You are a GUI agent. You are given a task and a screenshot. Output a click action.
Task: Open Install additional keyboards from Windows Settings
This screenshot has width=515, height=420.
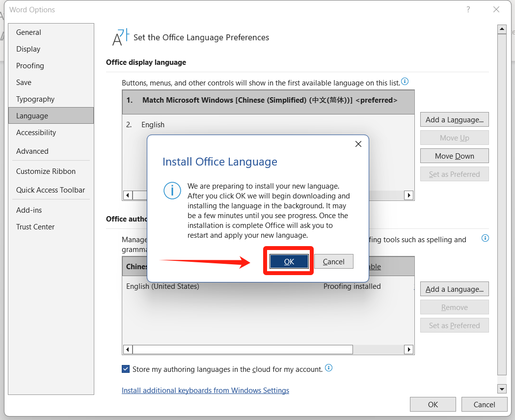click(205, 391)
